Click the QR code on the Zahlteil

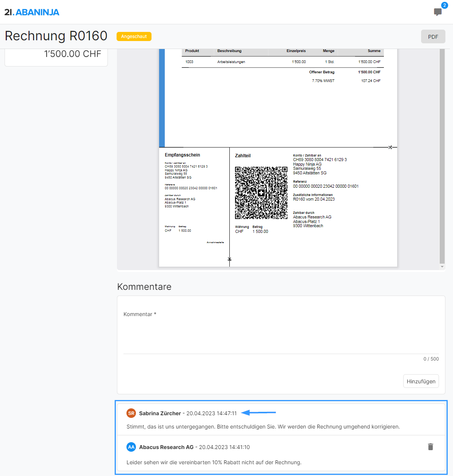[x=261, y=193]
